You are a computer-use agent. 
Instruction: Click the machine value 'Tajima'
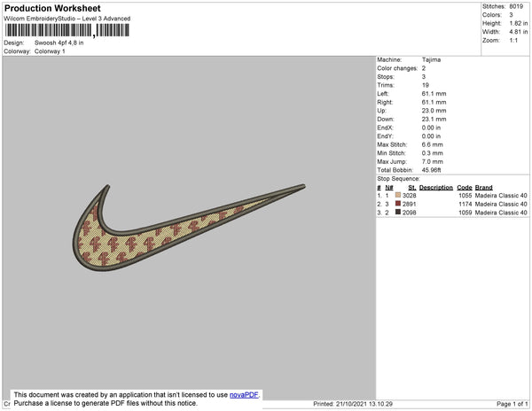click(x=431, y=59)
